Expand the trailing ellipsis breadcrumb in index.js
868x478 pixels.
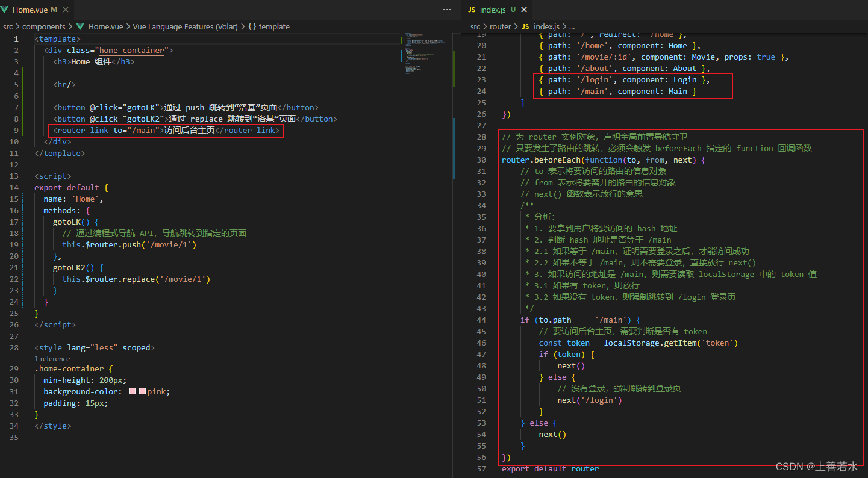pyautogui.click(x=572, y=26)
